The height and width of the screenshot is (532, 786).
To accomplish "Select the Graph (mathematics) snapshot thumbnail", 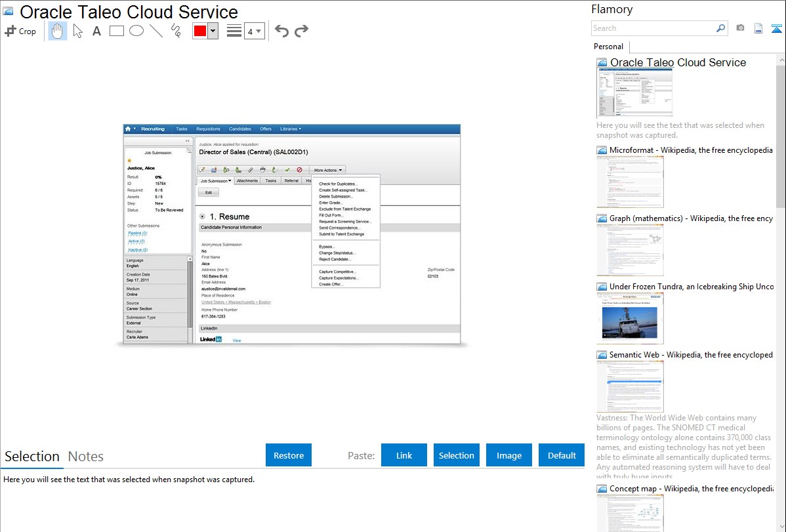I will (630, 250).
